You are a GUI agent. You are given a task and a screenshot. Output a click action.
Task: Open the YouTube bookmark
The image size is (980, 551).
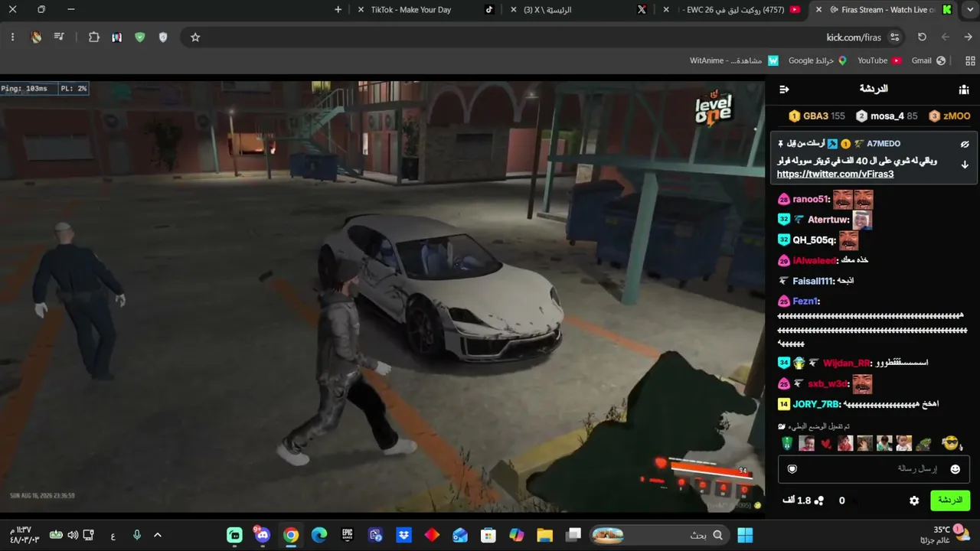[879, 60]
